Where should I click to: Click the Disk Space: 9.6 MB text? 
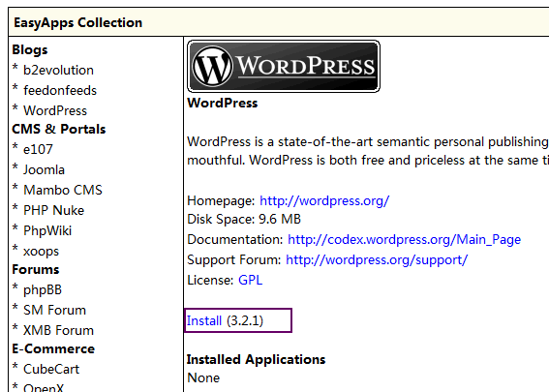244,220
